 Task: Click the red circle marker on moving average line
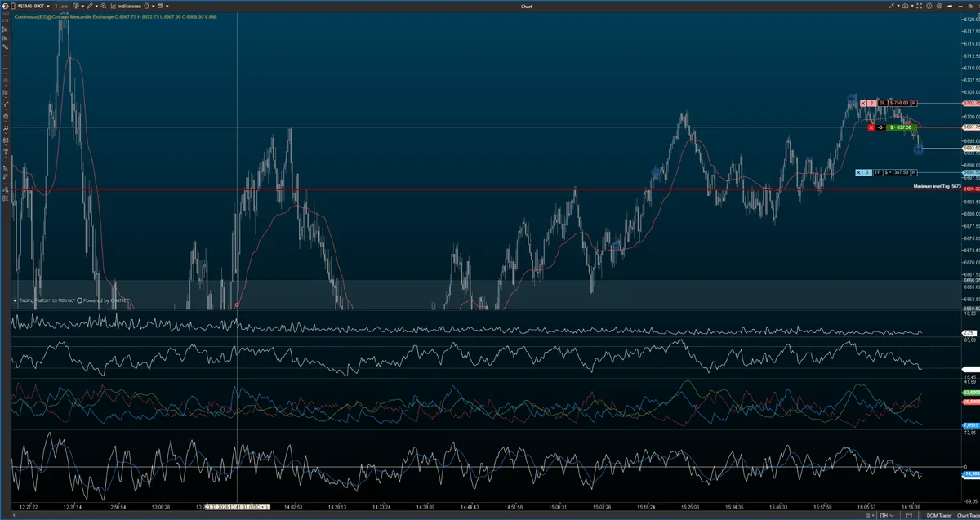click(237, 305)
